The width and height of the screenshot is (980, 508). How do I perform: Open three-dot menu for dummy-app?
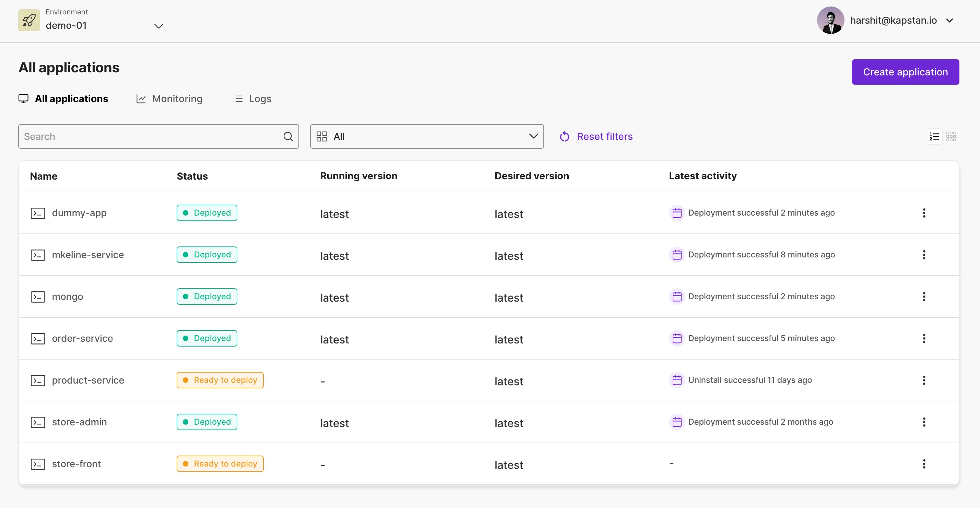(x=924, y=213)
